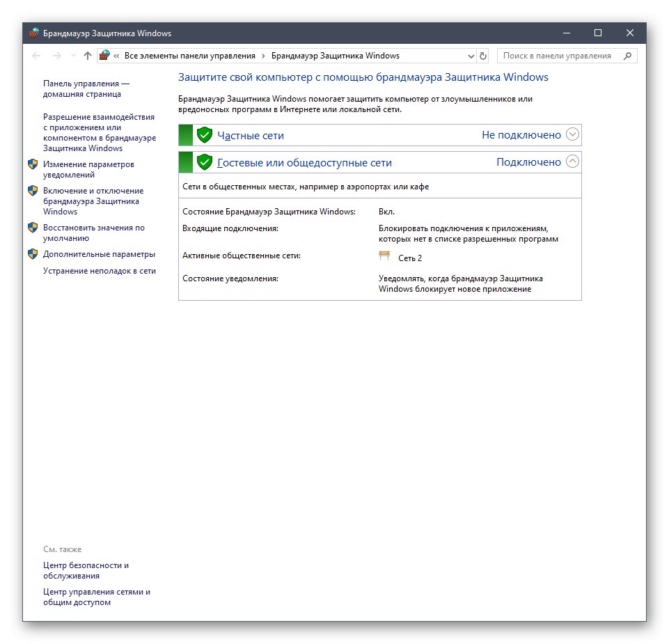
Task: Open Панель управления домашняя страница link
Action: [x=86, y=89]
